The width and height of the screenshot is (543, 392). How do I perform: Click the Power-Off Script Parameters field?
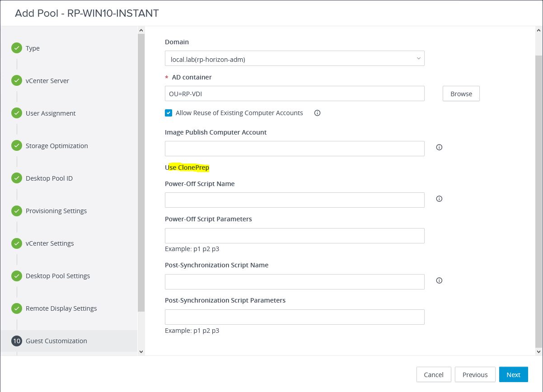point(295,236)
